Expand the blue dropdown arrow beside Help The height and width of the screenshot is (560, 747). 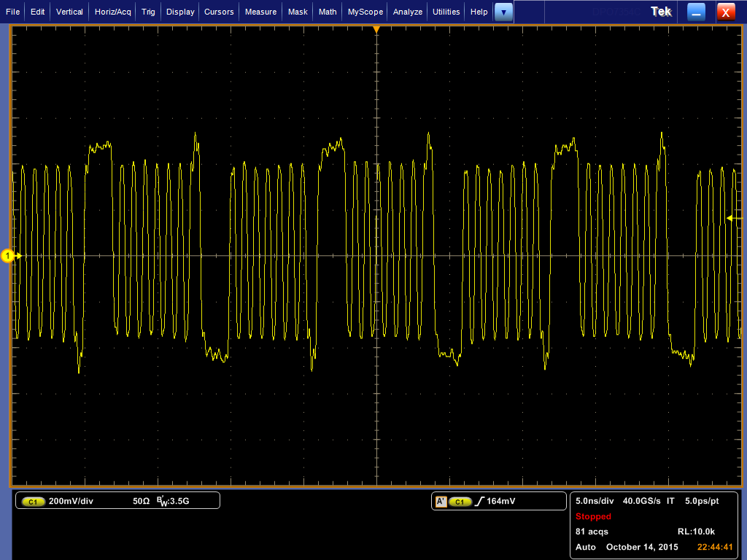[503, 12]
